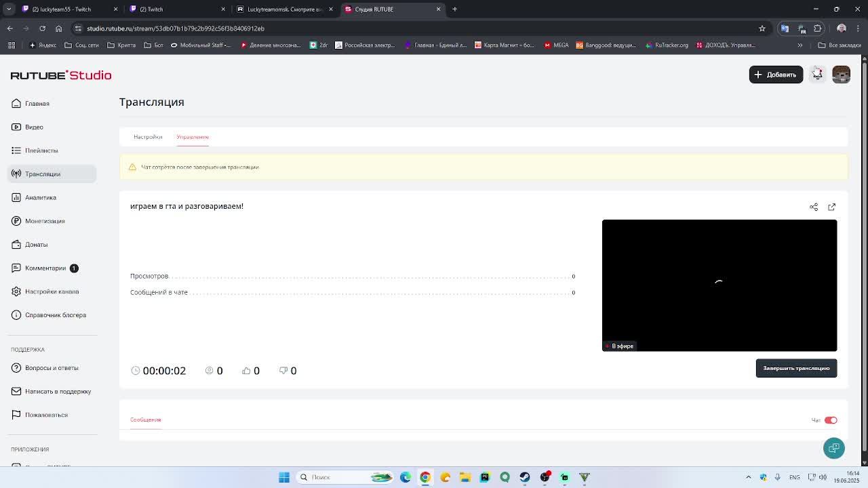This screenshot has height=488, width=868.
Task: Open browser extensions puzzle icon
Action: 818,28
